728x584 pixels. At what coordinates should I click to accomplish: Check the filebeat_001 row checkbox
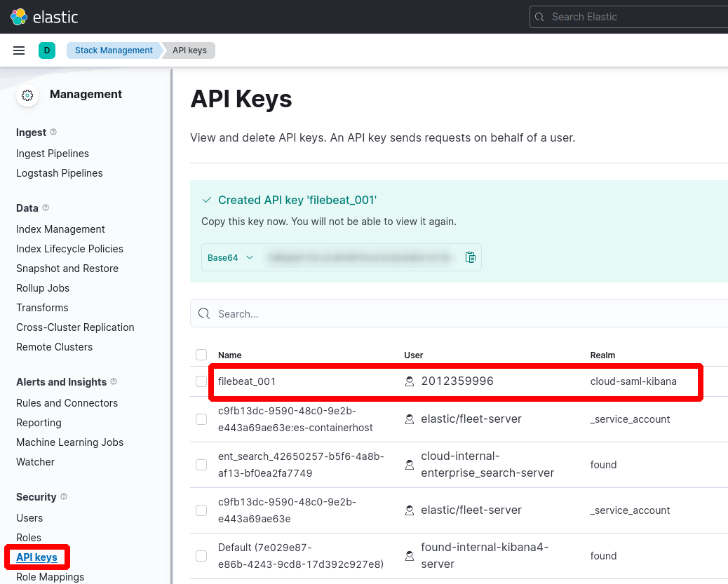tap(201, 381)
